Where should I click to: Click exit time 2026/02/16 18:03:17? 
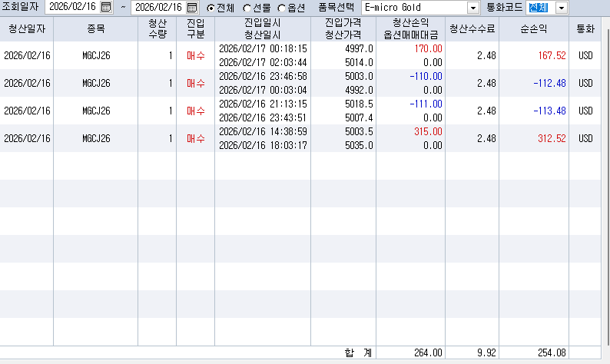point(263,145)
